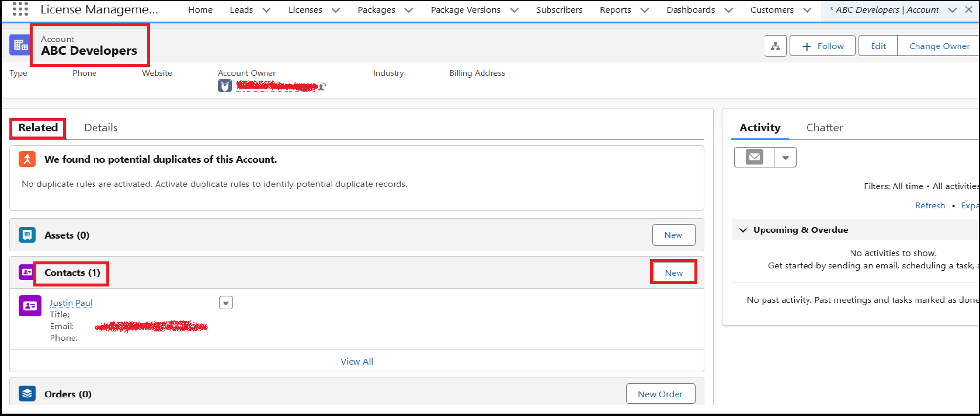Image resolution: width=980 pixels, height=416 pixels.
Task: Open the Customers tab
Action: pos(772,10)
